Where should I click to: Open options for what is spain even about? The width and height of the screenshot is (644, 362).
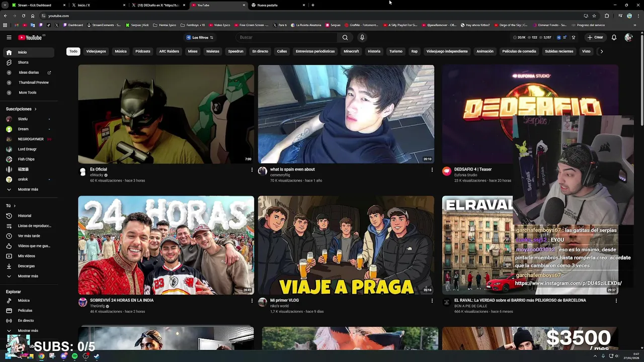(432, 169)
